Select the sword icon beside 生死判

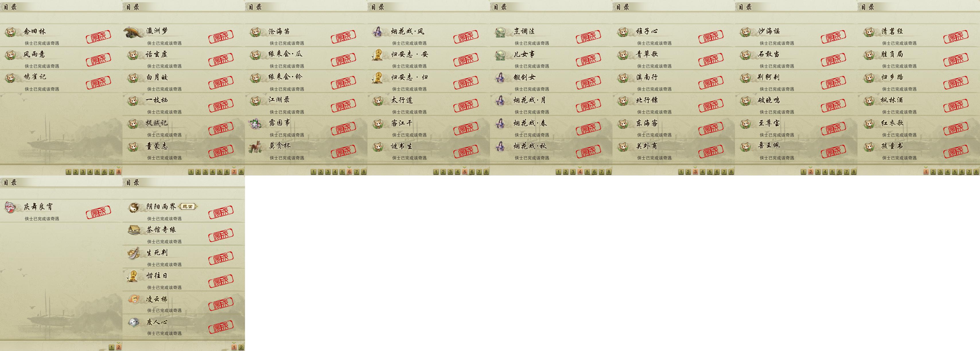[x=133, y=253]
